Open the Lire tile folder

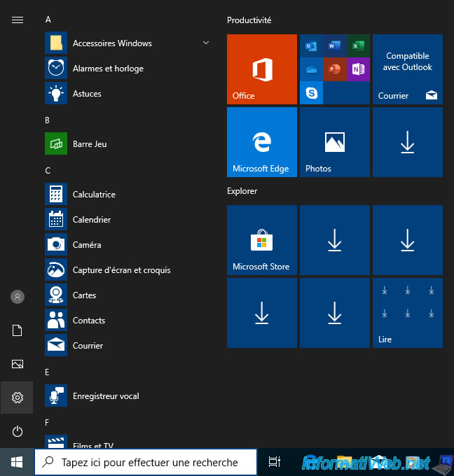coord(408,313)
